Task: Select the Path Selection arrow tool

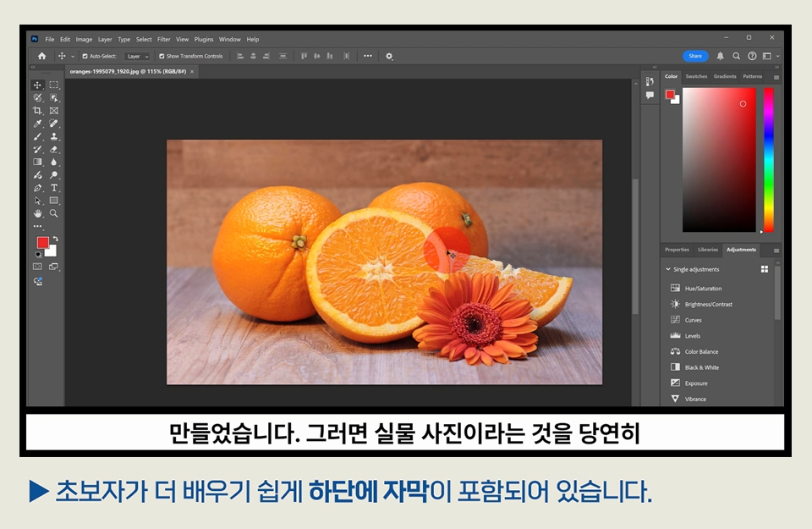Action: 37,201
